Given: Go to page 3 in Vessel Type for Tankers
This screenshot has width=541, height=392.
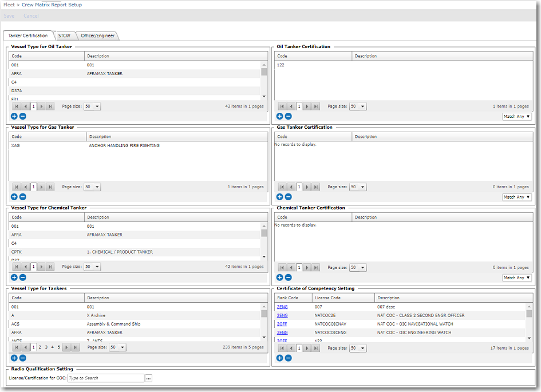Looking at the screenshot, I should point(46,347).
